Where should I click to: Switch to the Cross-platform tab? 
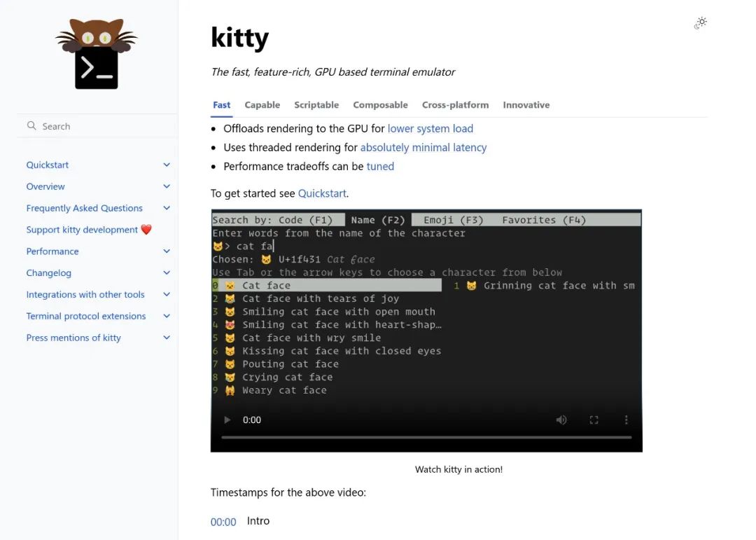455,105
